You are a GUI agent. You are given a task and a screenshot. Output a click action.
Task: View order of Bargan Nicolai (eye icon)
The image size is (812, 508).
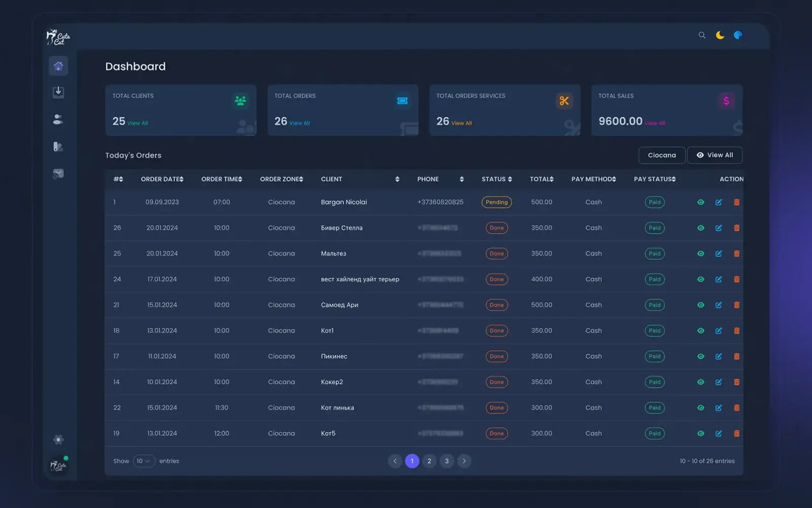[700, 202]
